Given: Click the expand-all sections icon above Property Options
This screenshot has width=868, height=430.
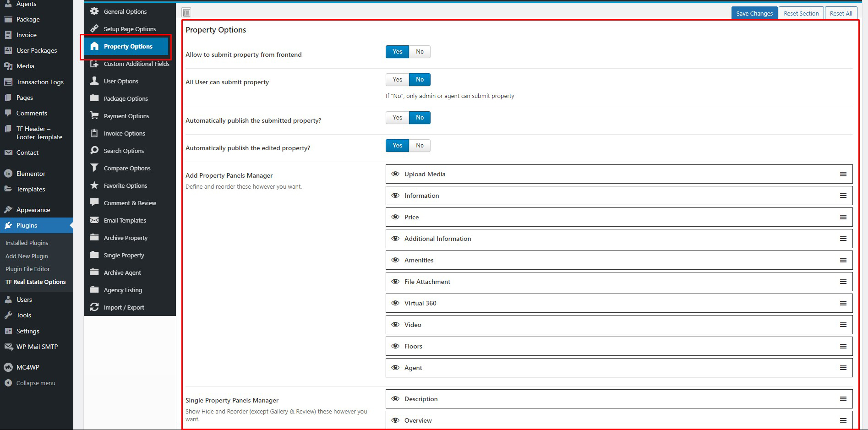Looking at the screenshot, I should coord(186,12).
